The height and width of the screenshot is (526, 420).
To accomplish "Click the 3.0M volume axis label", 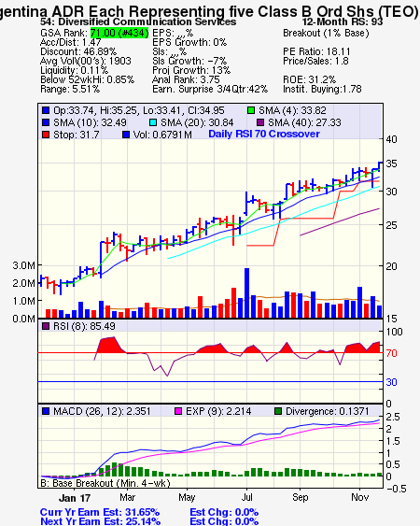I will (23, 265).
